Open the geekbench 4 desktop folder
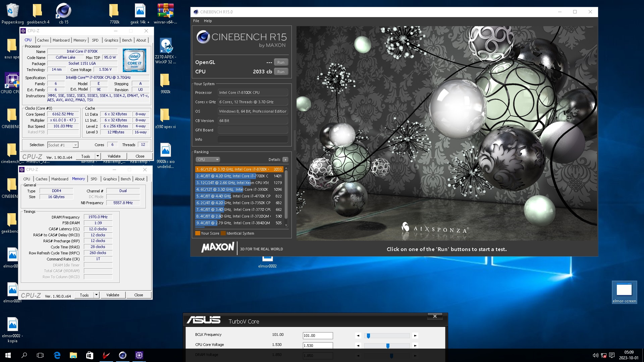Screen dimensions: 644x362 click(x=38, y=13)
